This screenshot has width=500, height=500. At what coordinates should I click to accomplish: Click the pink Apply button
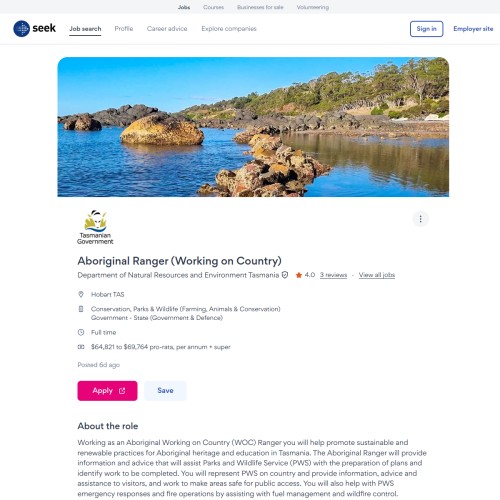(x=107, y=391)
